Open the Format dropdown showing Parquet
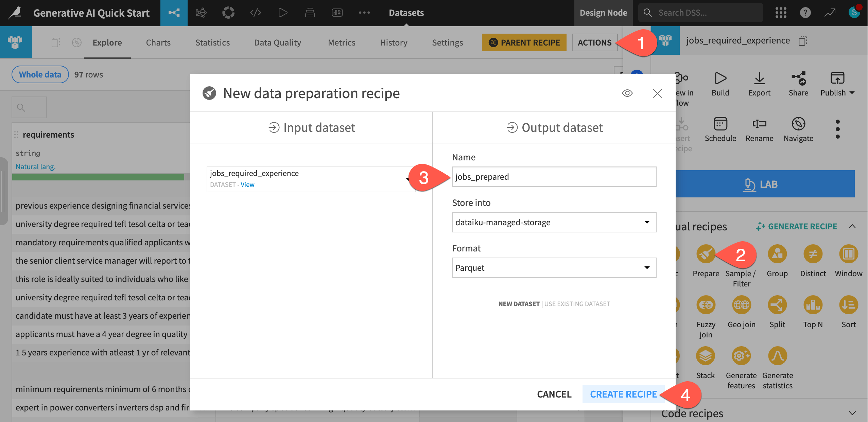The width and height of the screenshot is (868, 422). (554, 268)
